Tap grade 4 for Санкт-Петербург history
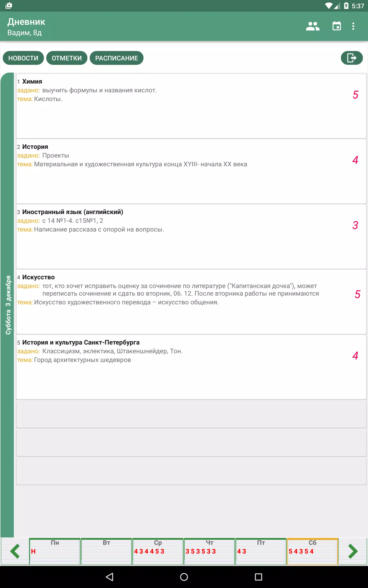 [x=355, y=356]
